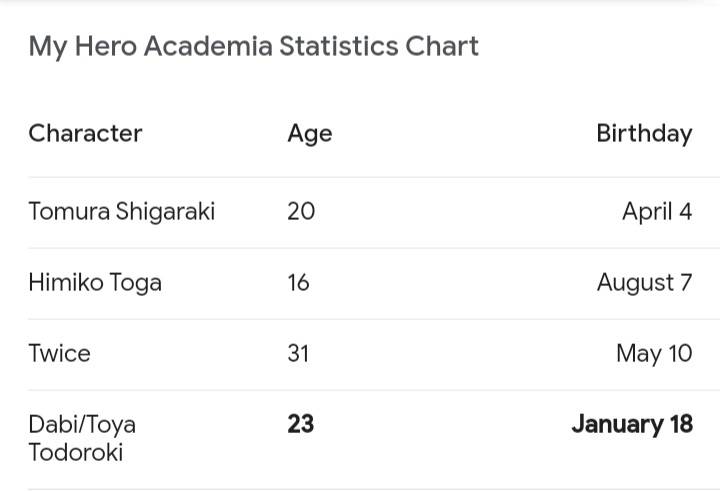
Task: Click Himiko Toga's age value 16
Action: 298,282
